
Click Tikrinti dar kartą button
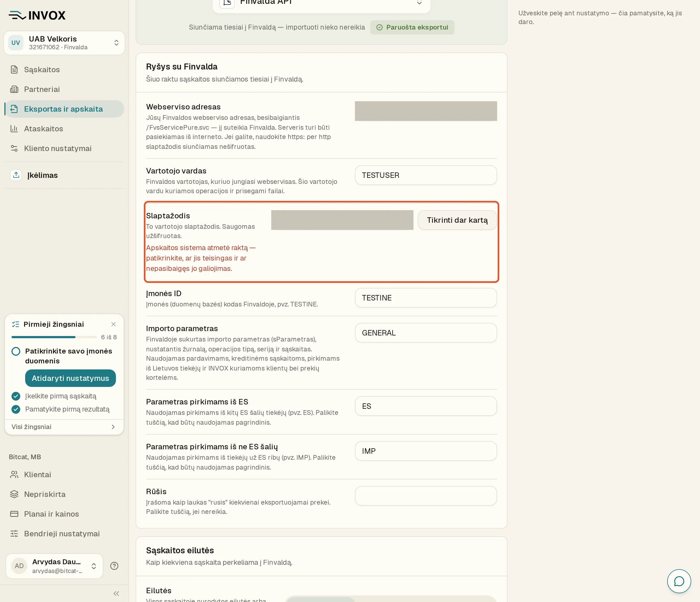pyautogui.click(x=457, y=220)
